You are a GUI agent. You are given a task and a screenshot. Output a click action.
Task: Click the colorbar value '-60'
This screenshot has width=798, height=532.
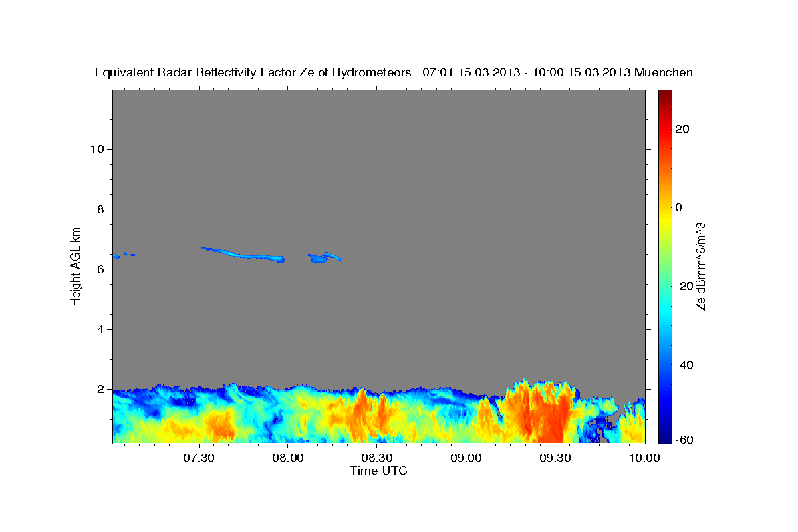click(x=684, y=440)
